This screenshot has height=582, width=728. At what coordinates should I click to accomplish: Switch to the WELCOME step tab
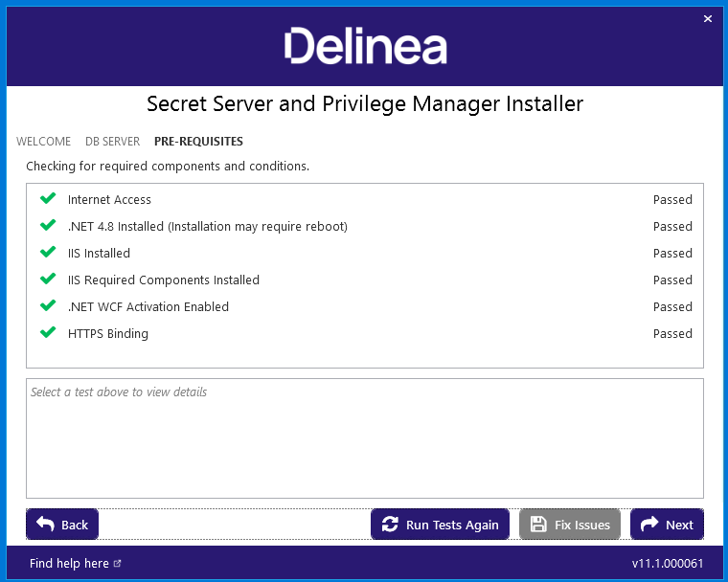click(x=44, y=141)
